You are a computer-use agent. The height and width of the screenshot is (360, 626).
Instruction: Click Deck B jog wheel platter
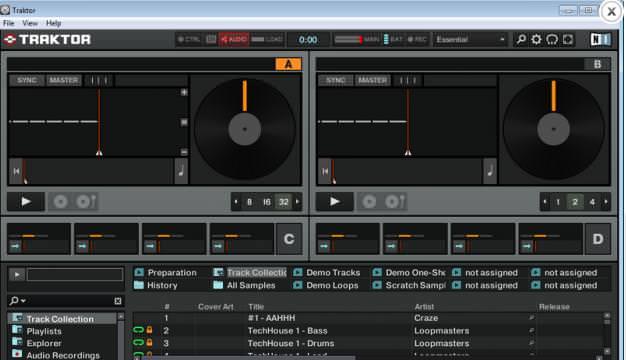point(553,129)
